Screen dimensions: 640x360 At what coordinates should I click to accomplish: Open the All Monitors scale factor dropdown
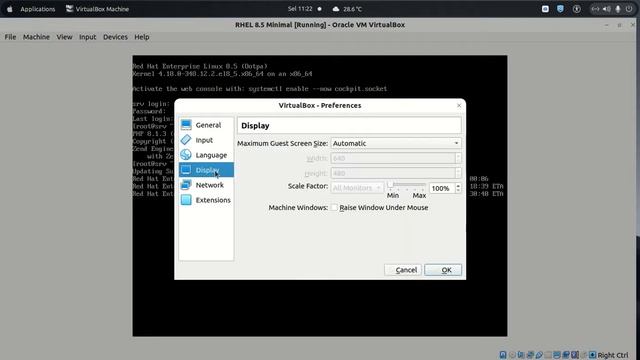357,188
